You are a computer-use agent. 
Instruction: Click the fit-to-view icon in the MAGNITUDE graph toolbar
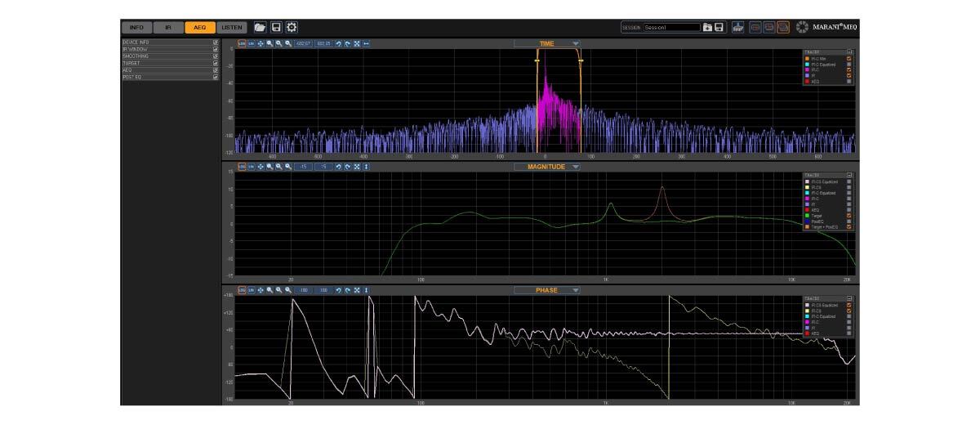[357, 167]
